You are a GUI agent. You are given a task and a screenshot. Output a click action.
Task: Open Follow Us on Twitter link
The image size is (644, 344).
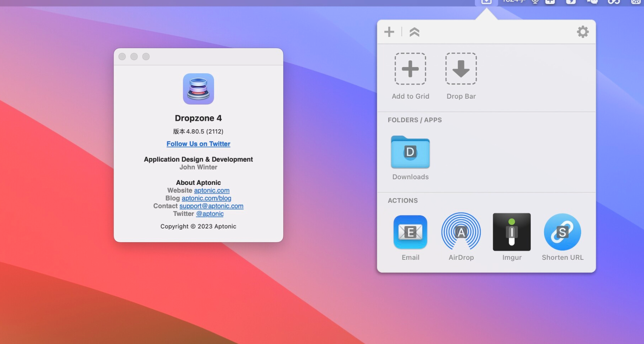coord(198,144)
